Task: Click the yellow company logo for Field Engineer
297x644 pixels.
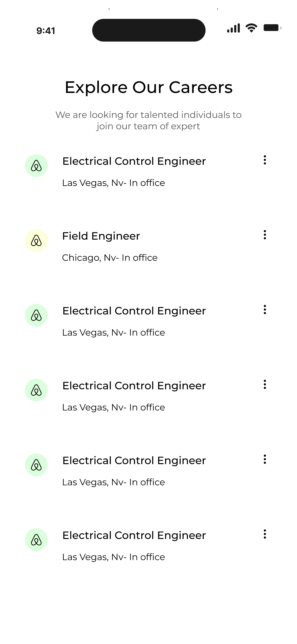Action: coord(36,240)
